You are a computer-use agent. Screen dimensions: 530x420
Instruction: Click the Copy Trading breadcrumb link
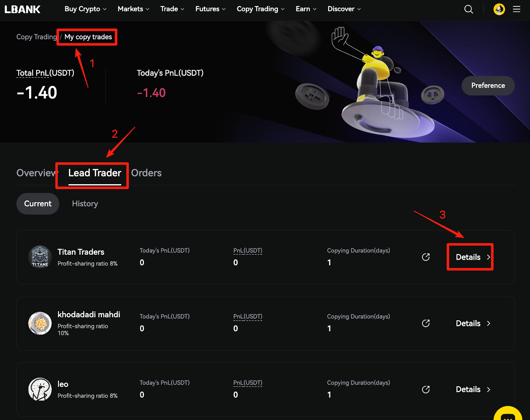click(x=36, y=37)
